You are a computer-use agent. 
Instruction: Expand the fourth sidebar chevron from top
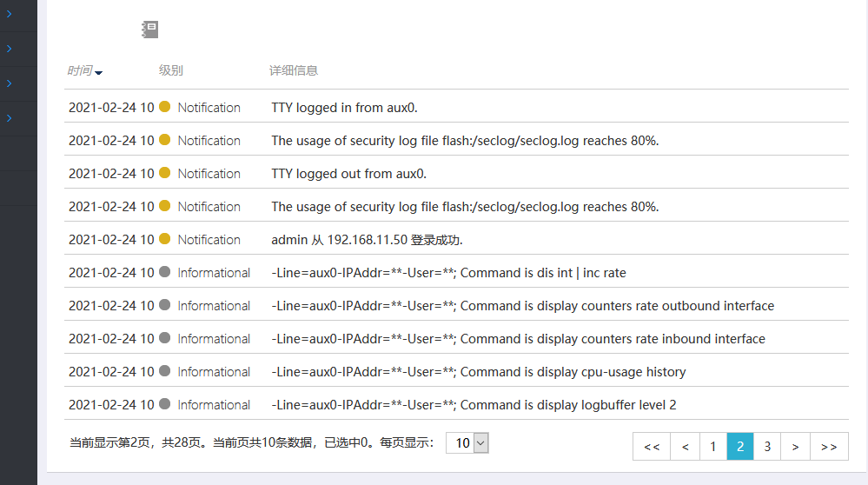coord(10,118)
